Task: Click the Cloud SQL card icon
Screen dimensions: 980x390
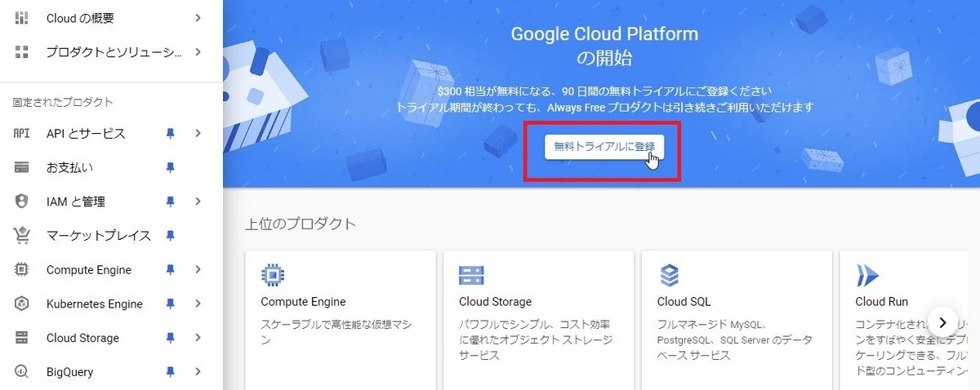Action: 669,275
